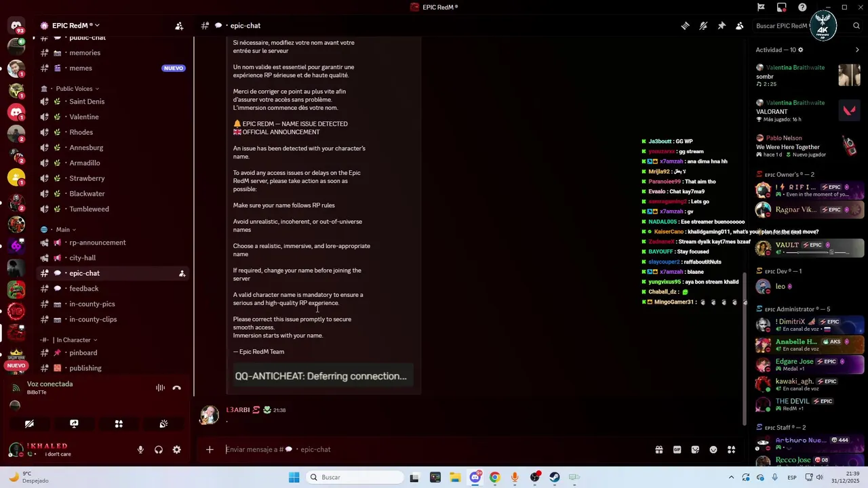Image resolution: width=868 pixels, height=488 pixels.
Task: Share your screen using the monitor icon
Action: pyautogui.click(x=74, y=424)
